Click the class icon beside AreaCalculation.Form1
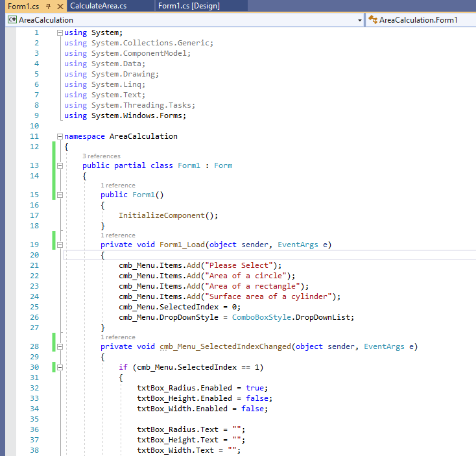Screen dimensions: 476x456 (x=373, y=19)
